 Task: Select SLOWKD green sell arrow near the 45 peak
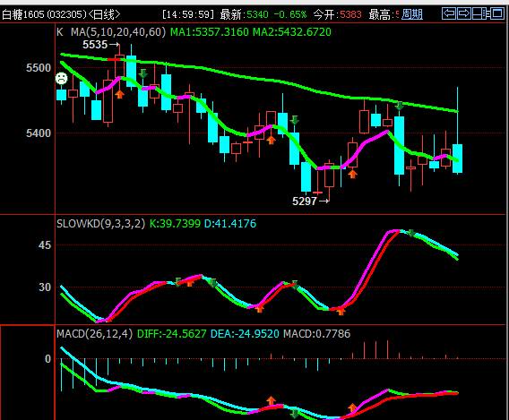tap(410, 233)
